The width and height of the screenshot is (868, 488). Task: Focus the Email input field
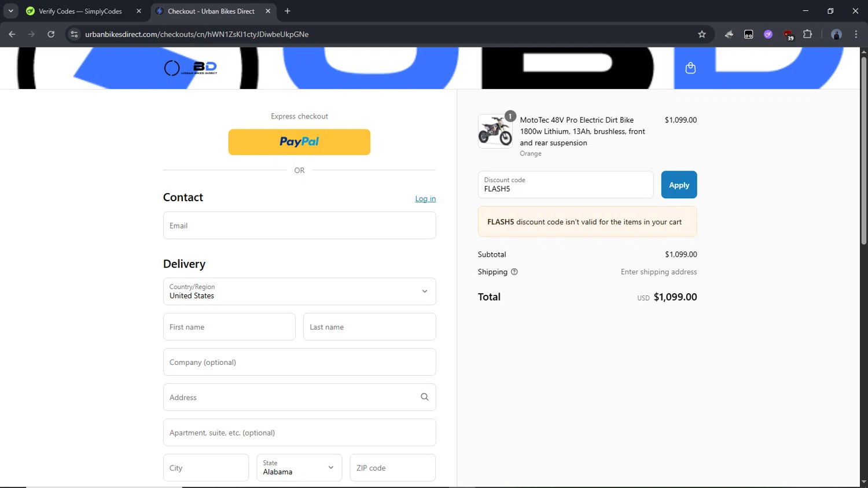click(299, 225)
